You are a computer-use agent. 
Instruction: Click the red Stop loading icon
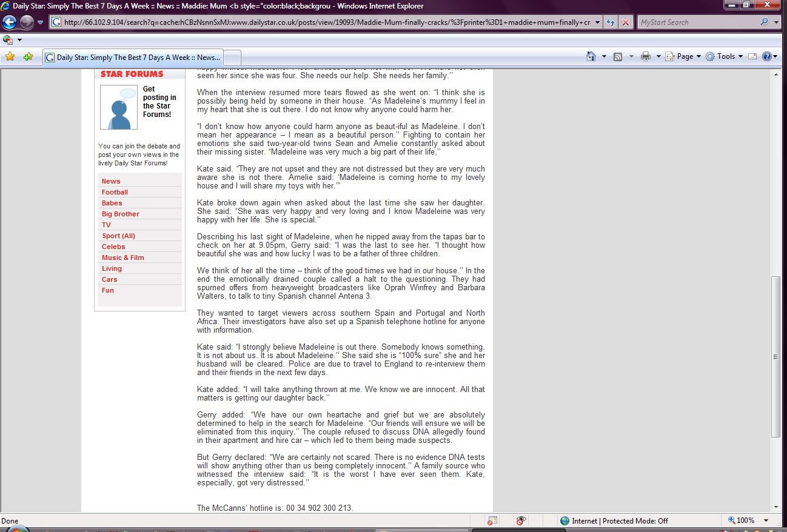tap(626, 22)
